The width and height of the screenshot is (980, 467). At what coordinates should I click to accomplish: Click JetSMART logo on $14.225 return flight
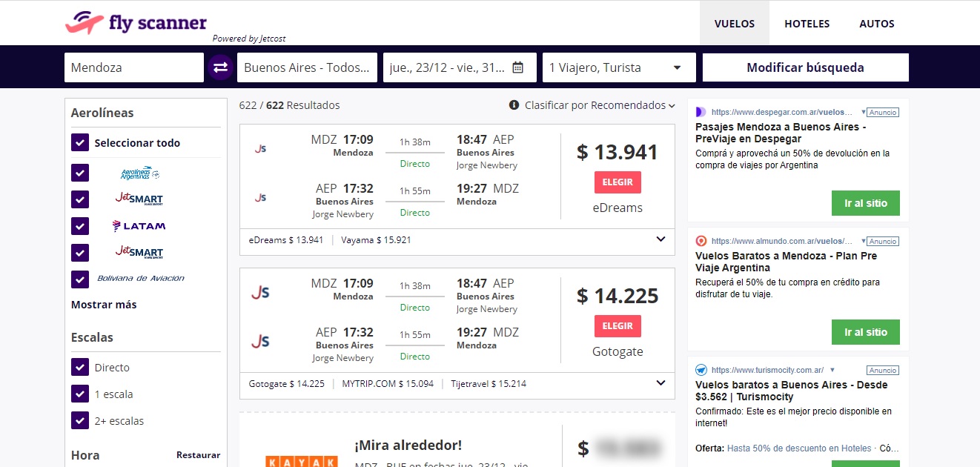coord(259,341)
